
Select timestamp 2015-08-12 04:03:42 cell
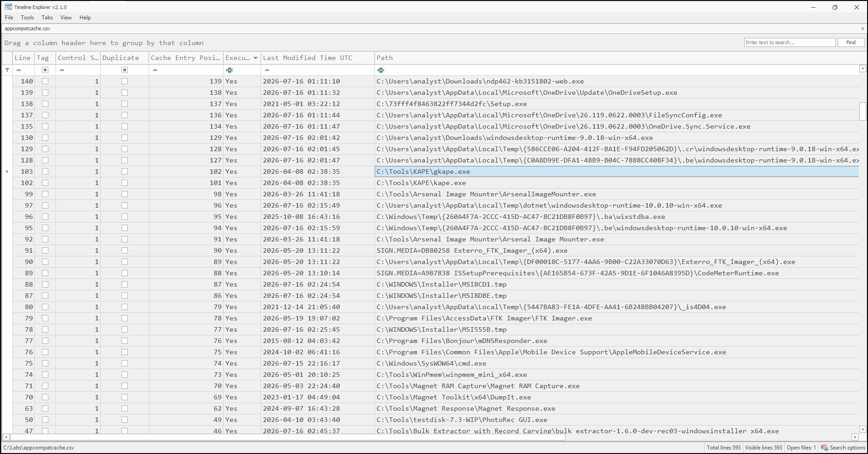coord(317,341)
